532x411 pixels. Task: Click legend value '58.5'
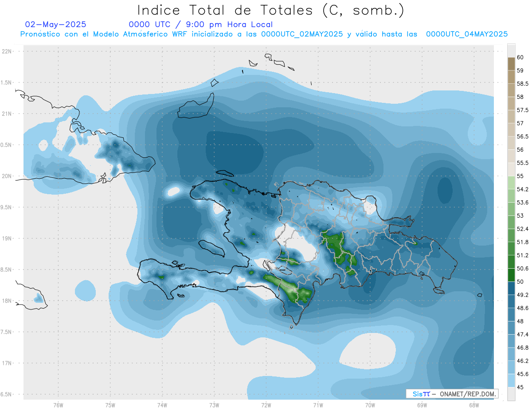523,84
